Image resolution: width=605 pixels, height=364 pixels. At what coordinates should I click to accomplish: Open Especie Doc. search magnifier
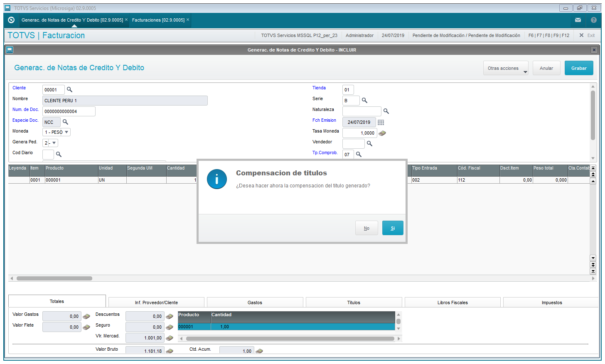pos(65,122)
